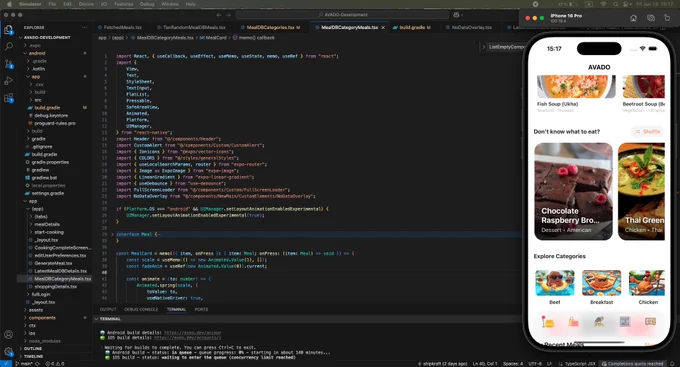Go back with the editor navigation arrow
680x367 pixels.
point(219,15)
